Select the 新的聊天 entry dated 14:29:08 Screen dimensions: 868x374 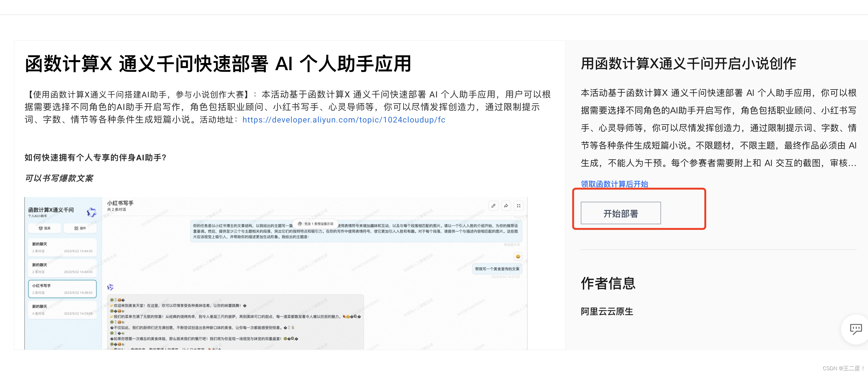click(x=62, y=310)
